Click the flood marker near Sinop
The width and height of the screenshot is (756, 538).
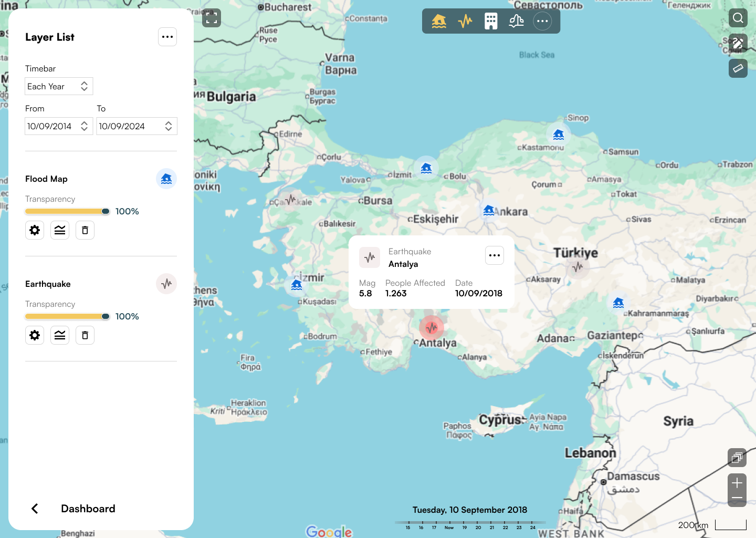pos(559,134)
